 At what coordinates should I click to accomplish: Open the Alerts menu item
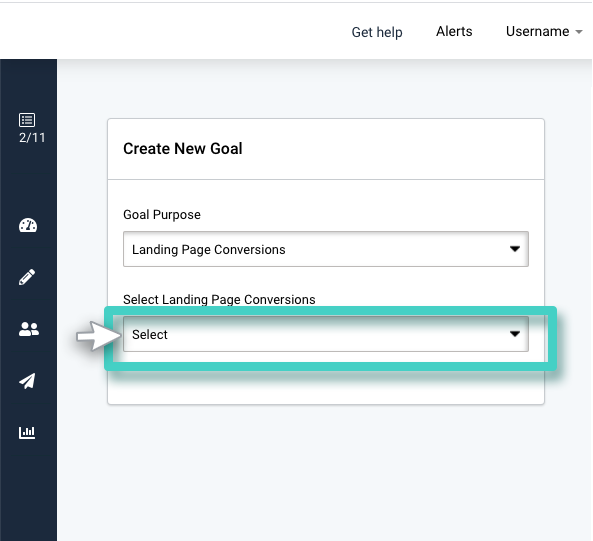(454, 31)
